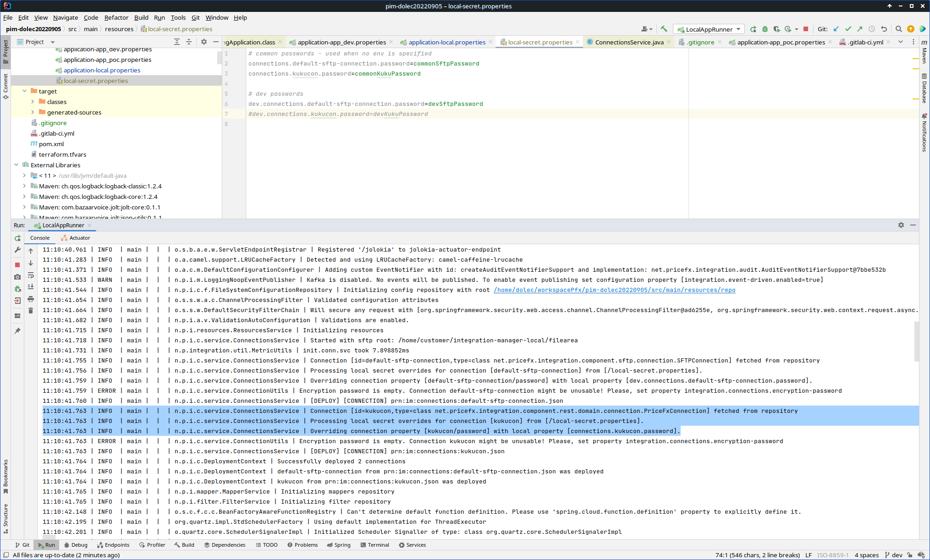Image resolution: width=930 pixels, height=560 pixels.
Task: Click the Git Rollback undo icon
Action: click(884, 29)
